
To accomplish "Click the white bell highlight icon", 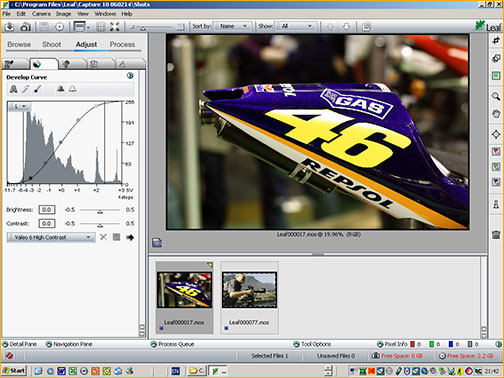I will pos(72,89).
